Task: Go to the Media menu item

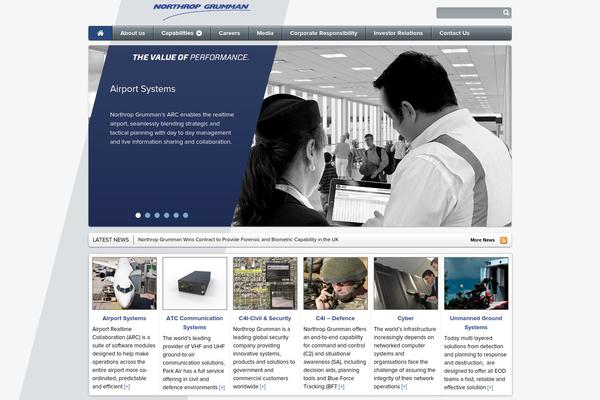Action: pyautogui.click(x=265, y=33)
